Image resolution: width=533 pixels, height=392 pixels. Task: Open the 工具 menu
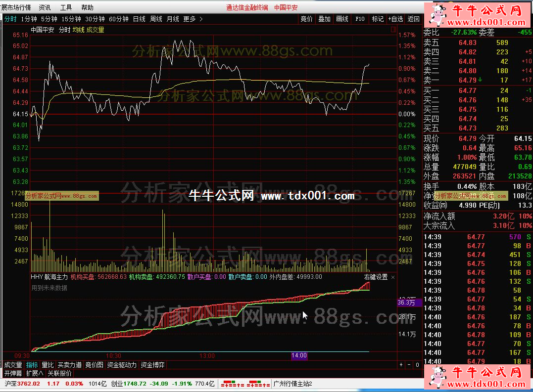[x=66, y=7]
